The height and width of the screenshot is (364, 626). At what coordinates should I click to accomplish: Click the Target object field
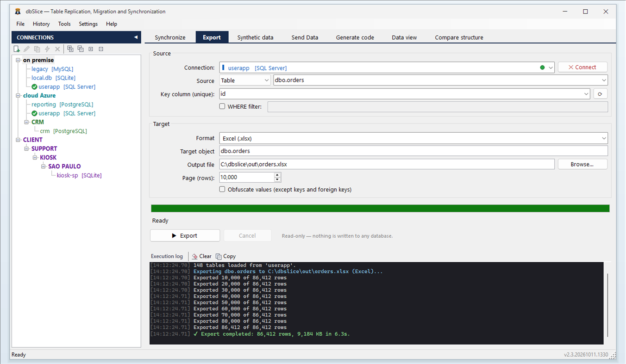[413, 151]
